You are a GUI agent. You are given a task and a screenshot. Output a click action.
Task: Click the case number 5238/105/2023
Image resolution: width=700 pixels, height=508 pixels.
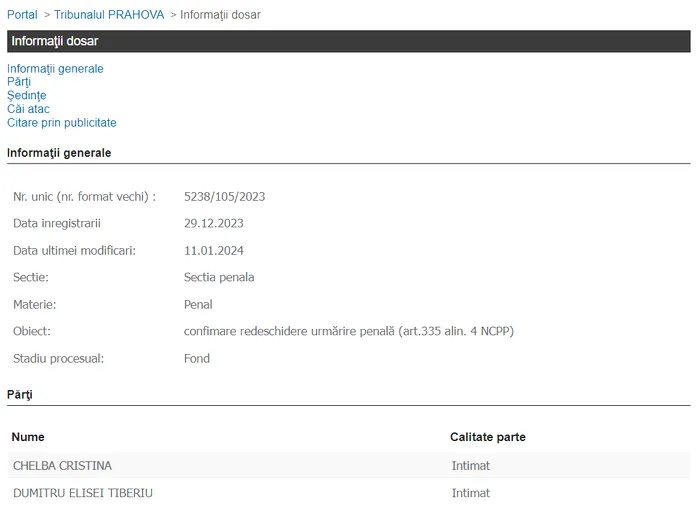224,196
